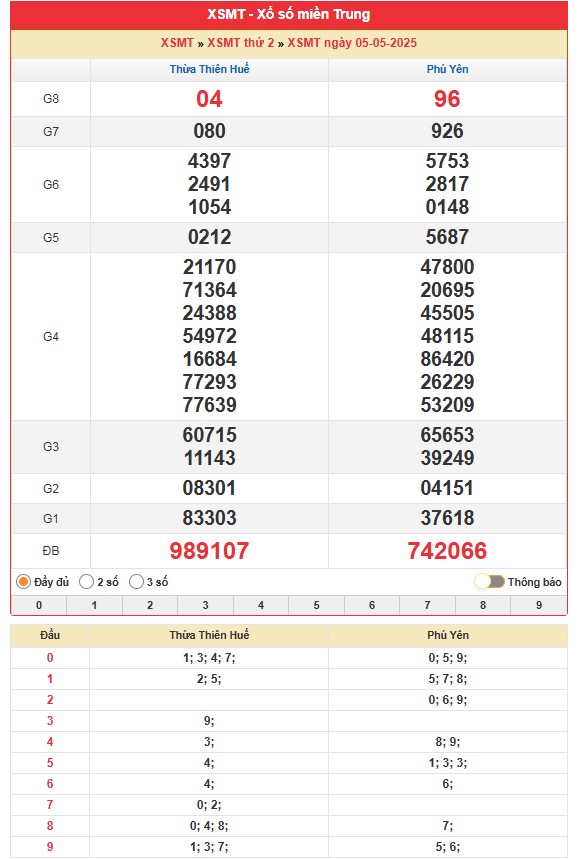Filter results by digit 7 tab
The width and height of the screenshot is (579, 859).
tap(427, 605)
